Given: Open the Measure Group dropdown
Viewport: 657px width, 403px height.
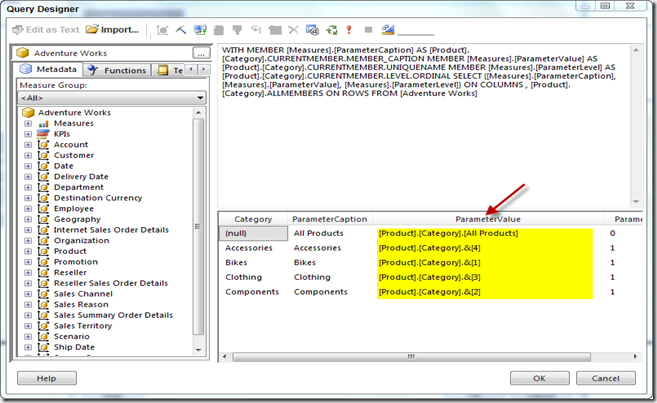Looking at the screenshot, I should [113, 98].
